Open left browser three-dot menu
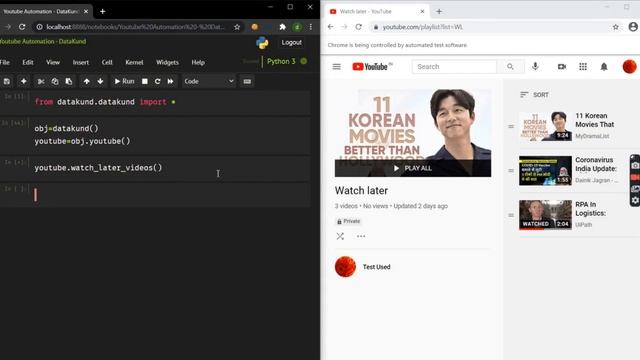The image size is (640, 360). 311,27
